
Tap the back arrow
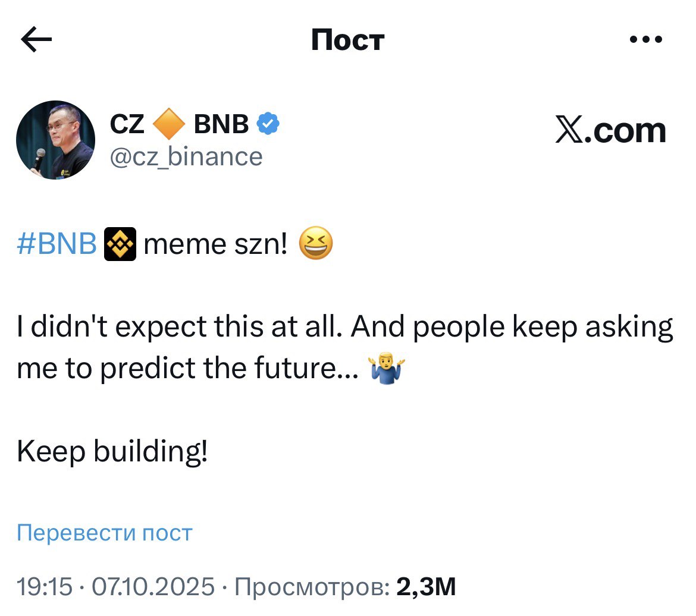point(36,40)
